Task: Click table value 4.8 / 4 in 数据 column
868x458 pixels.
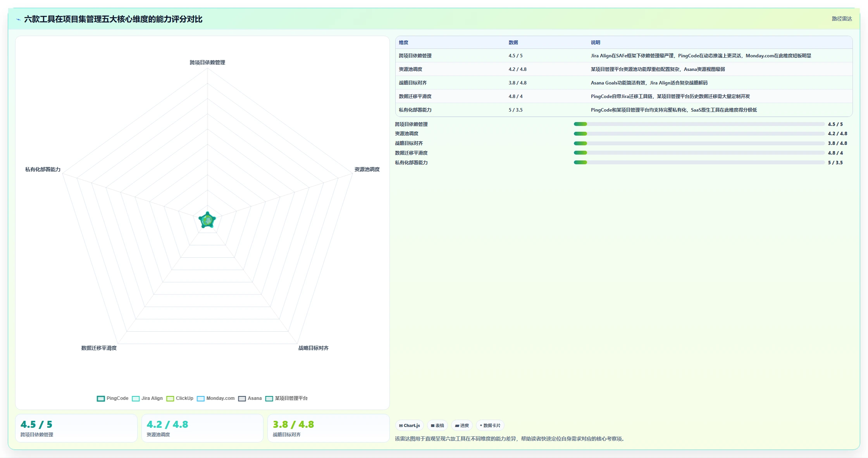Action: tap(515, 96)
